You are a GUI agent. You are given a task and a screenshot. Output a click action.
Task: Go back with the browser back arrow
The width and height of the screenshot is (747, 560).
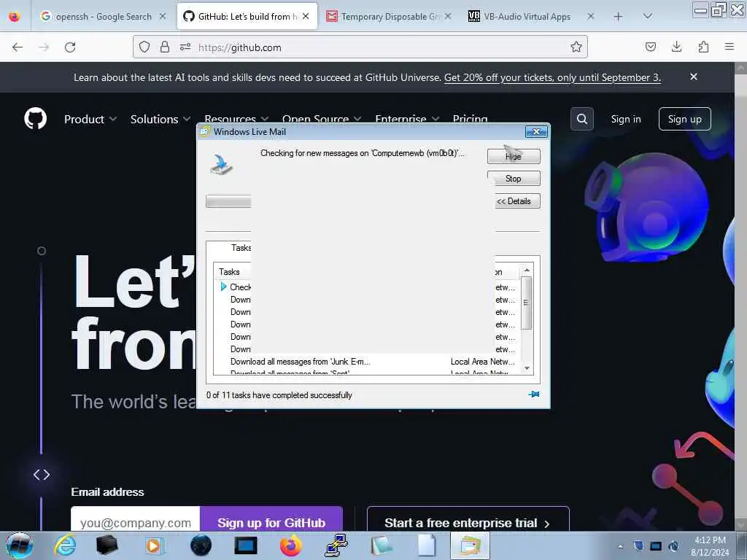18,47
